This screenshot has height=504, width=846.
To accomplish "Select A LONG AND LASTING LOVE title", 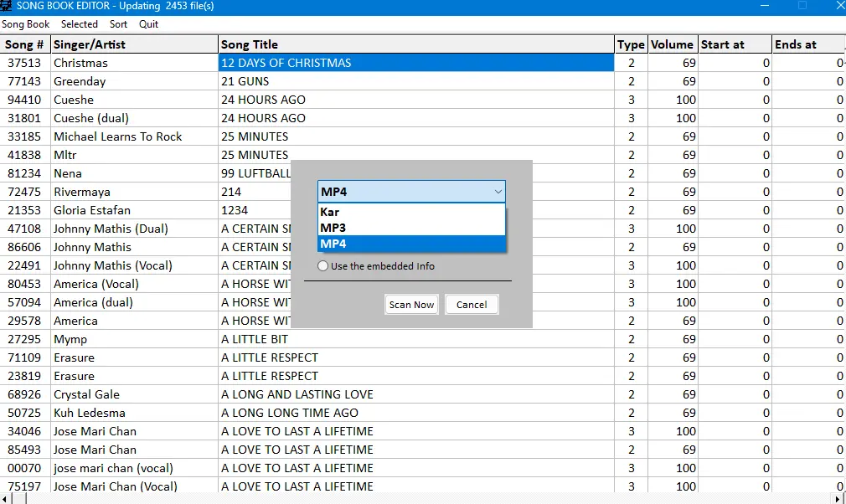I will pyautogui.click(x=416, y=394).
